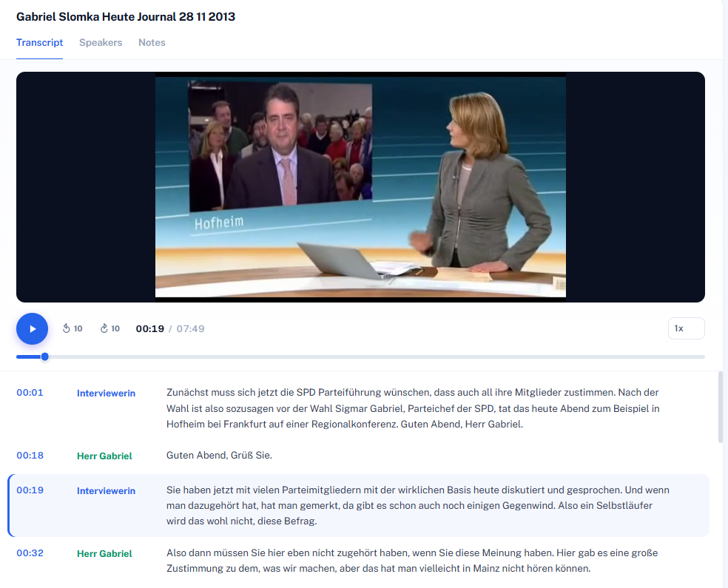This screenshot has height=588, width=728.
Task: Click Interviewerin speaker label at 00:01
Action: click(x=106, y=393)
